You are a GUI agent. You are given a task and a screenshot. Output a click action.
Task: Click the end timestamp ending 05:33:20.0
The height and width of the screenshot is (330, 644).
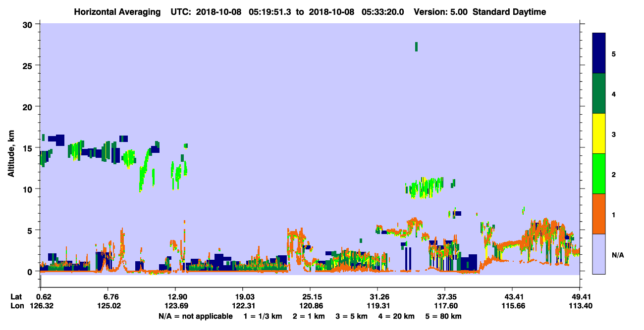pos(357,12)
